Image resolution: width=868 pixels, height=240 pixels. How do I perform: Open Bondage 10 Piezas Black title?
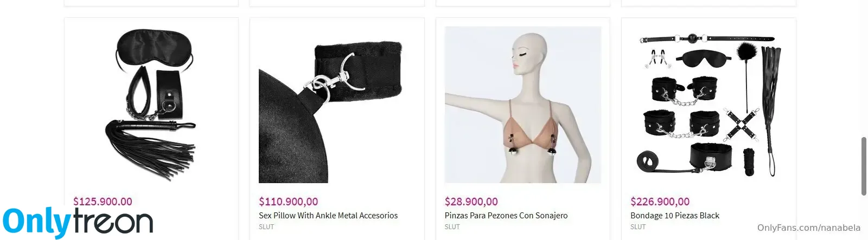(675, 216)
